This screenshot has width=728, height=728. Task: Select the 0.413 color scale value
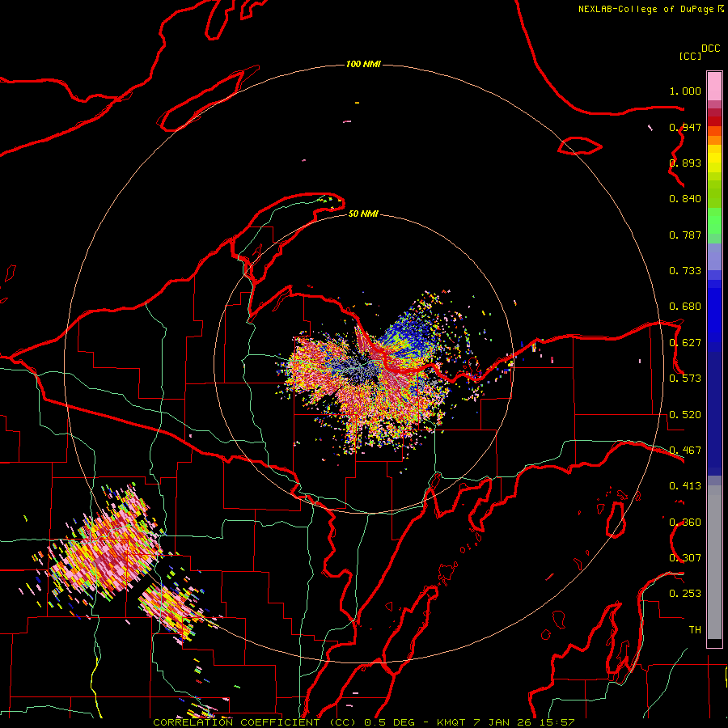click(x=685, y=486)
